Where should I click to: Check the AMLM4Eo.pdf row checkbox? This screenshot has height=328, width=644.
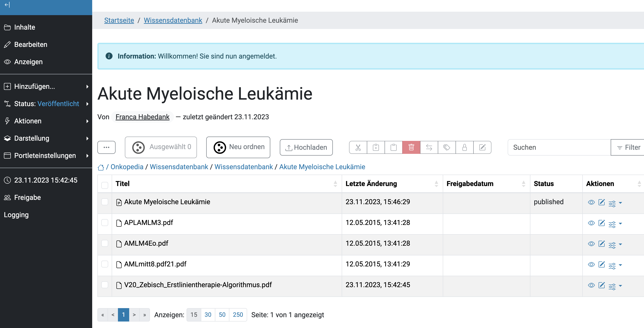click(x=105, y=243)
